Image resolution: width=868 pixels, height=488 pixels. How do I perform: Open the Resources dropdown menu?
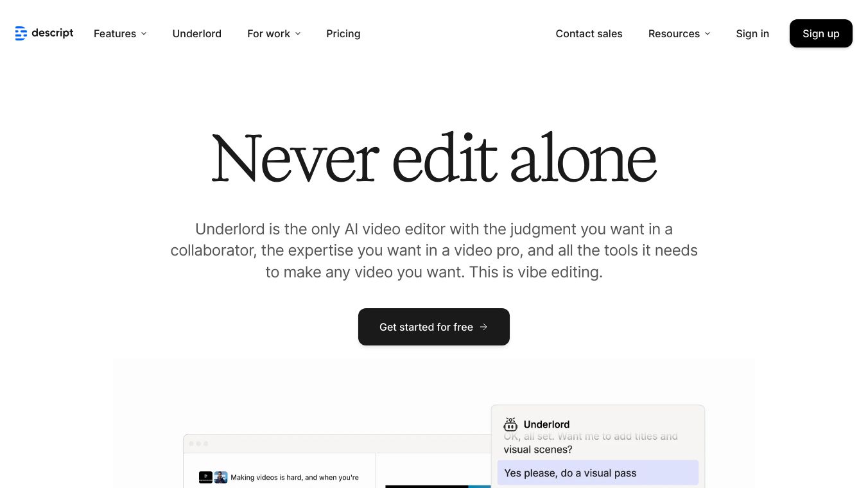coord(679,33)
